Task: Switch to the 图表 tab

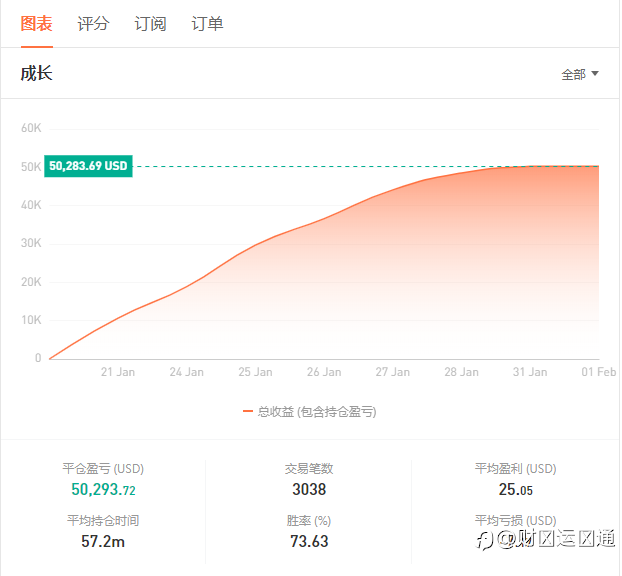Action: [x=36, y=24]
